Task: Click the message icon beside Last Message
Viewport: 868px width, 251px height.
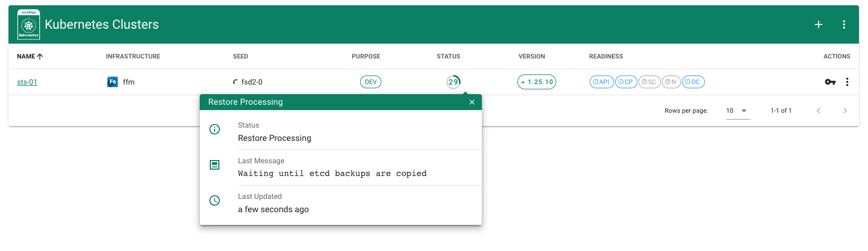Action: click(x=215, y=165)
